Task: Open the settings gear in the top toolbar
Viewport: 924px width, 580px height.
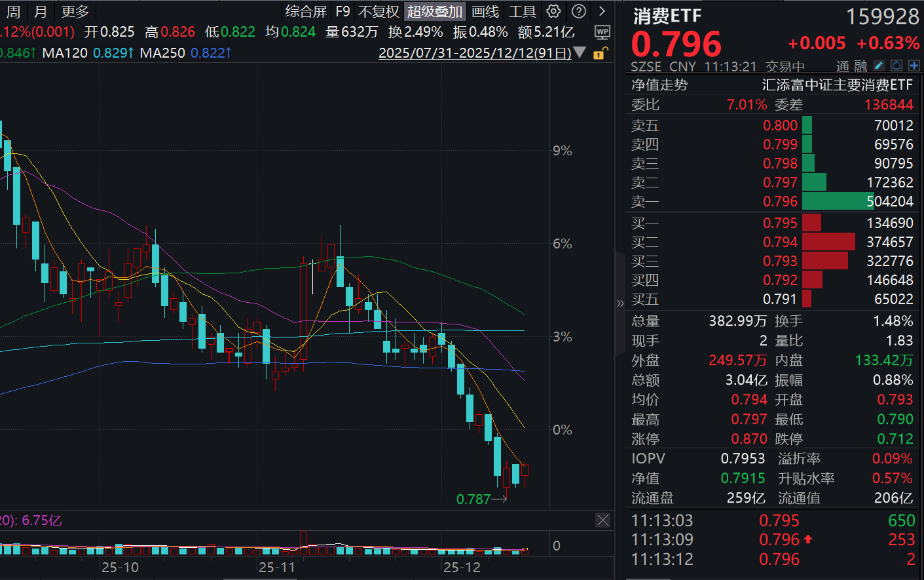Action: [x=553, y=11]
